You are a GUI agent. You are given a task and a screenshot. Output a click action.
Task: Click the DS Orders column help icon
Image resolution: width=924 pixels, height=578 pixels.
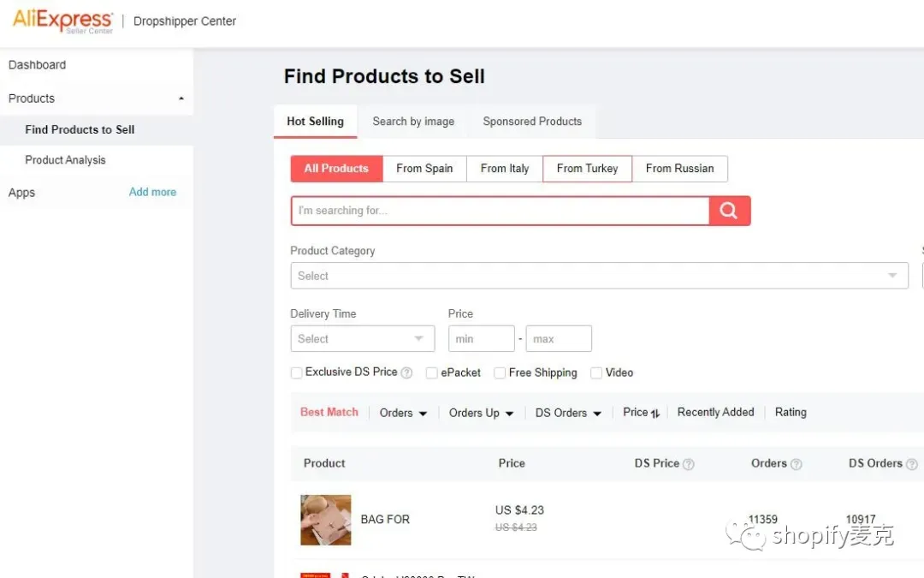coord(912,464)
